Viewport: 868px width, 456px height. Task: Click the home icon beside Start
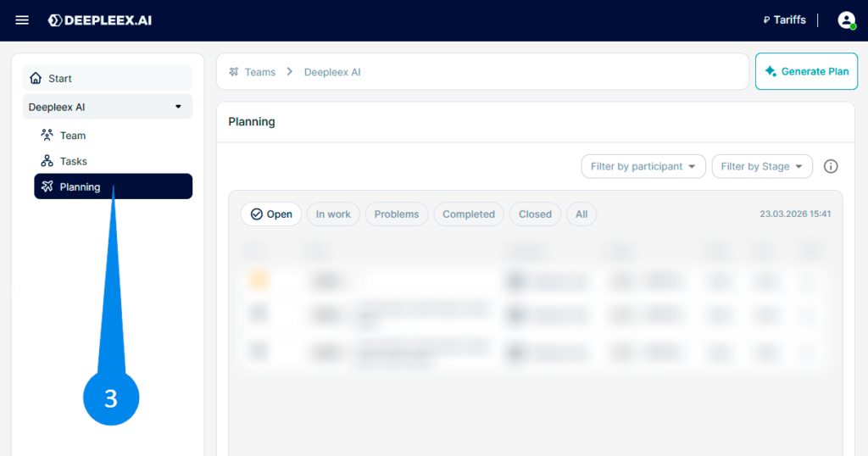tap(36, 78)
